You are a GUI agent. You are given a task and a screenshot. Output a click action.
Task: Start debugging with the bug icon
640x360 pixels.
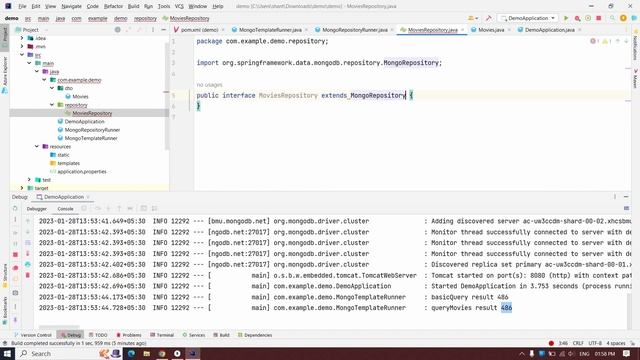coord(577,18)
